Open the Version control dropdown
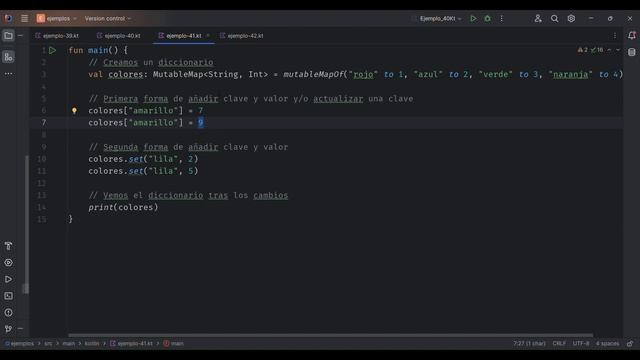This screenshot has width=640, height=360. [x=108, y=18]
